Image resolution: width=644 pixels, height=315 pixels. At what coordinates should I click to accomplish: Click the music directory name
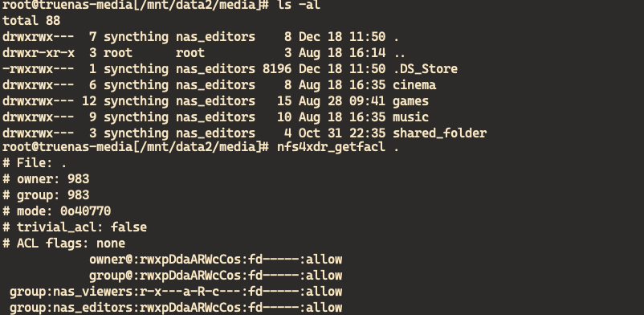click(x=410, y=117)
